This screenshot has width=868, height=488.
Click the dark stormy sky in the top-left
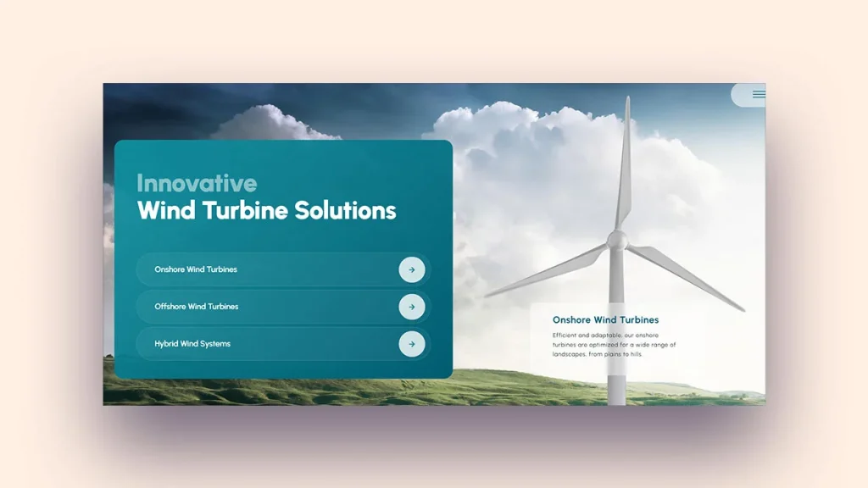point(153,106)
